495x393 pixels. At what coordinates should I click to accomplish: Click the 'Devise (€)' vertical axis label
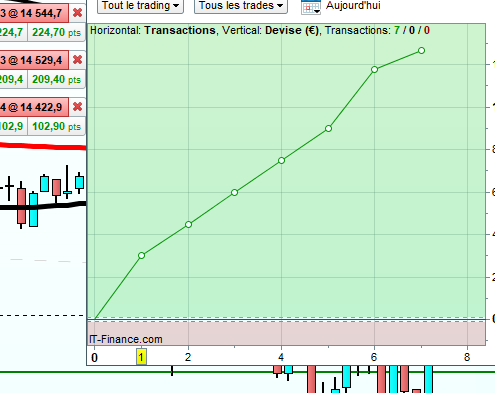coord(292,30)
